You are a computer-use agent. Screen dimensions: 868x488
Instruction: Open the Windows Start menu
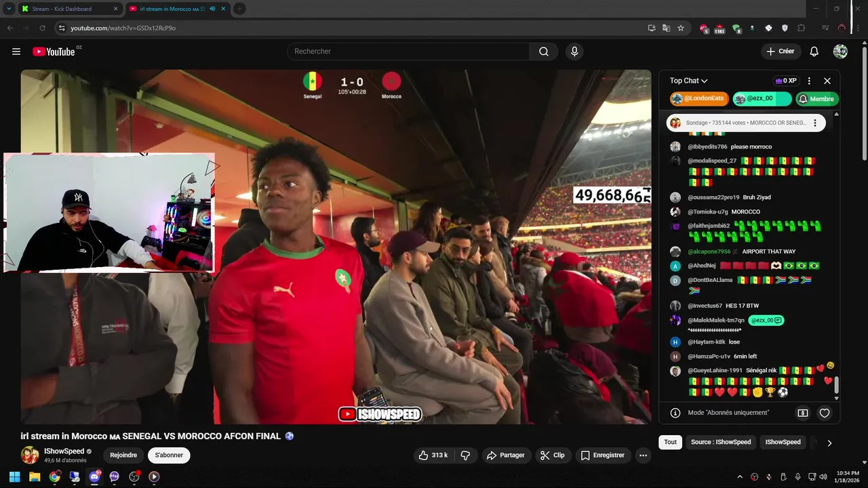[x=14, y=476]
